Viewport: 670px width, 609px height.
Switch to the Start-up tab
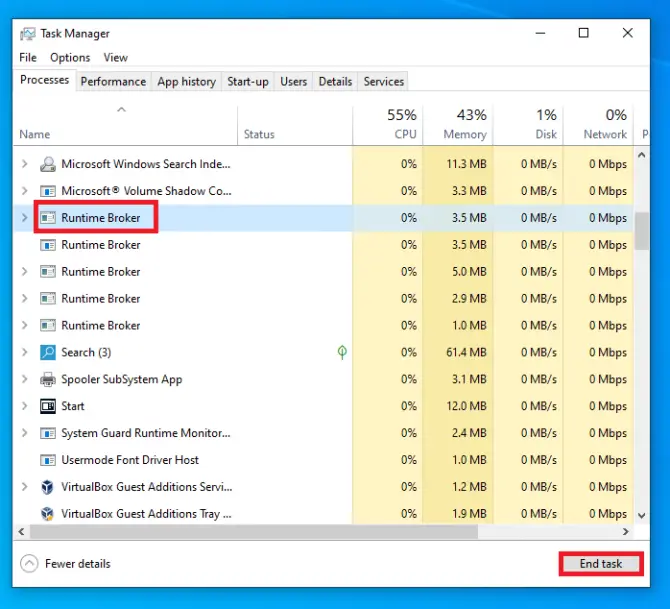click(248, 82)
